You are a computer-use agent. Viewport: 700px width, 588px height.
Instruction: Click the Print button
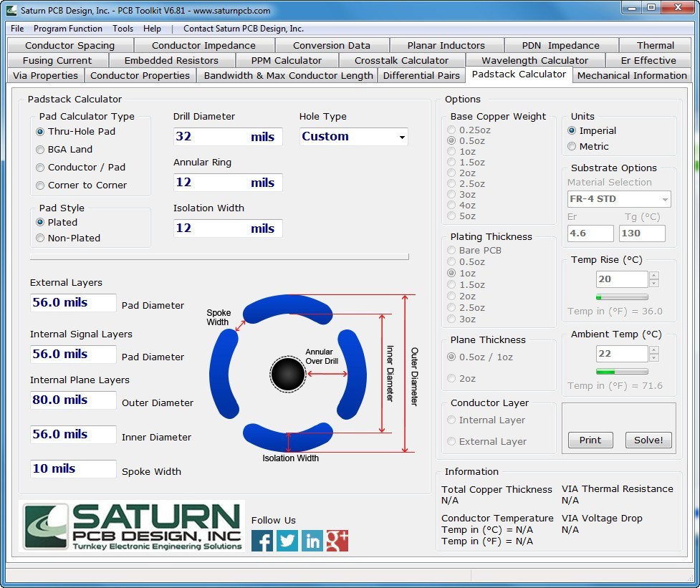click(x=590, y=440)
